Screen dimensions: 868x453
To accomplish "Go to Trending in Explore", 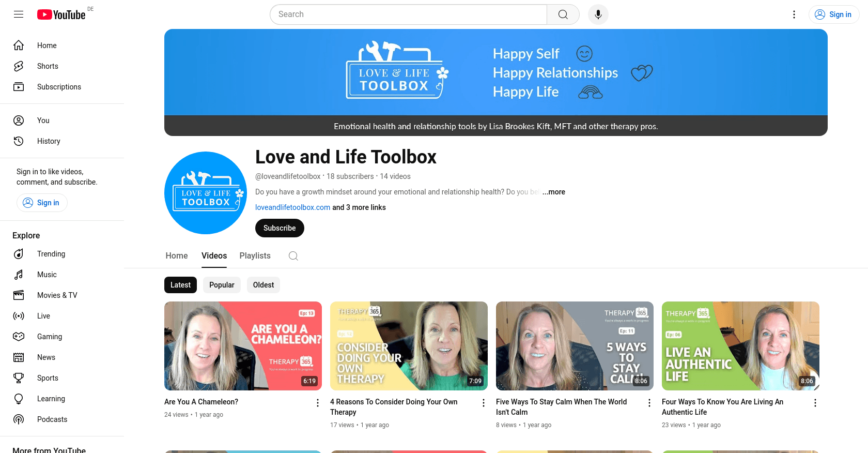I will (x=51, y=254).
